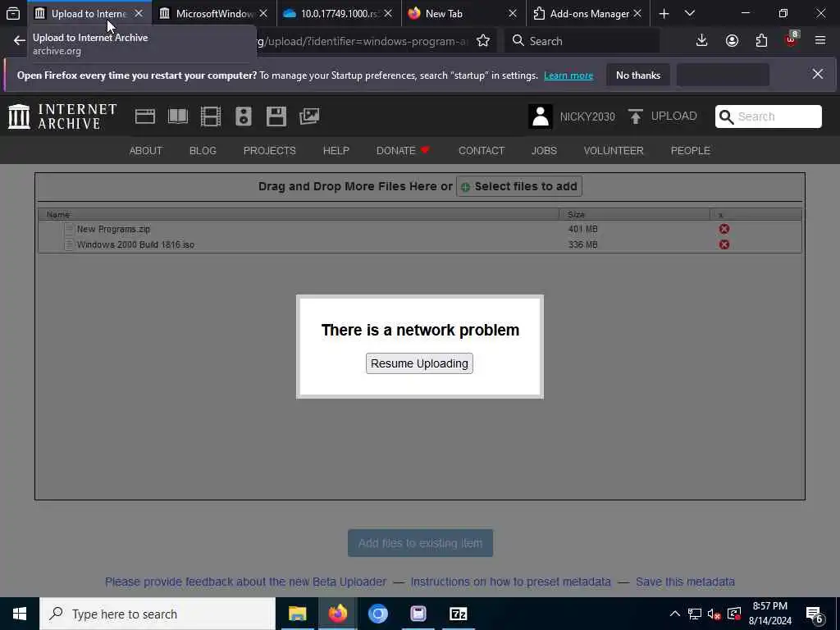The width and height of the screenshot is (840, 630).
Task: Click the Internet Archive logo
Action: [x=62, y=116]
